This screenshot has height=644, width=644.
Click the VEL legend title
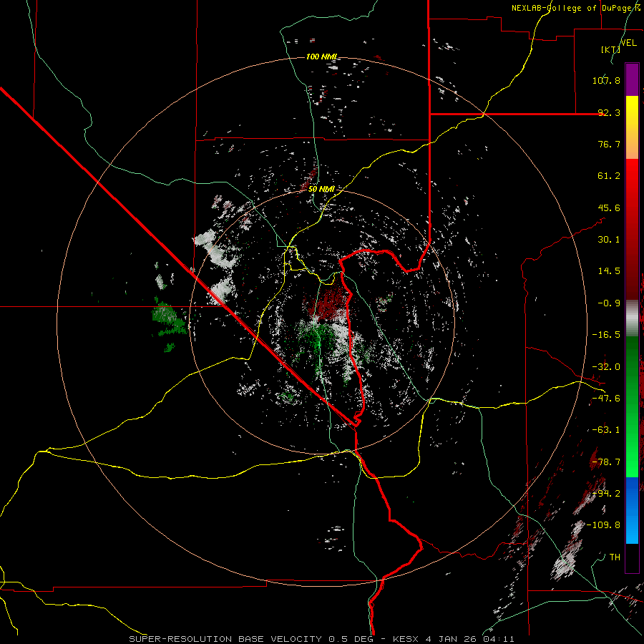point(629,43)
